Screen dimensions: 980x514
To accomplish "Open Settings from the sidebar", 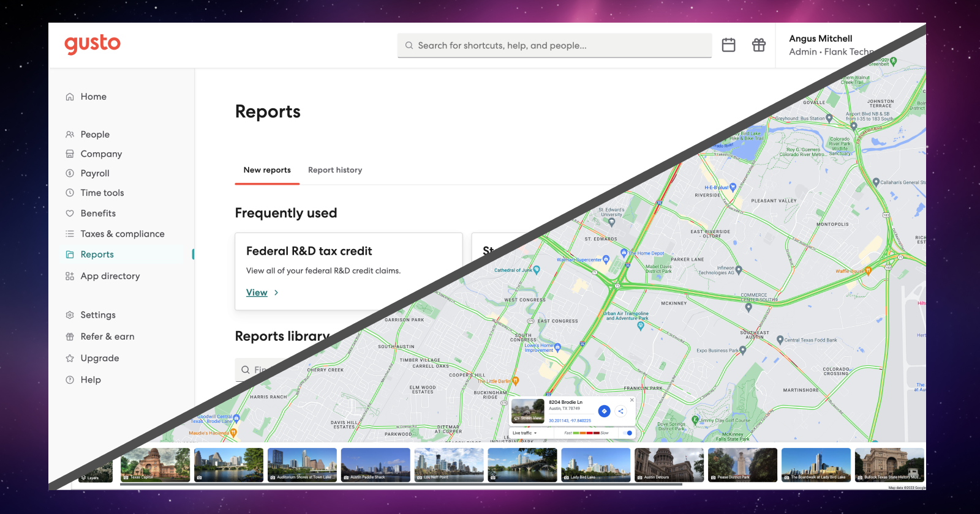I will pyautogui.click(x=98, y=315).
